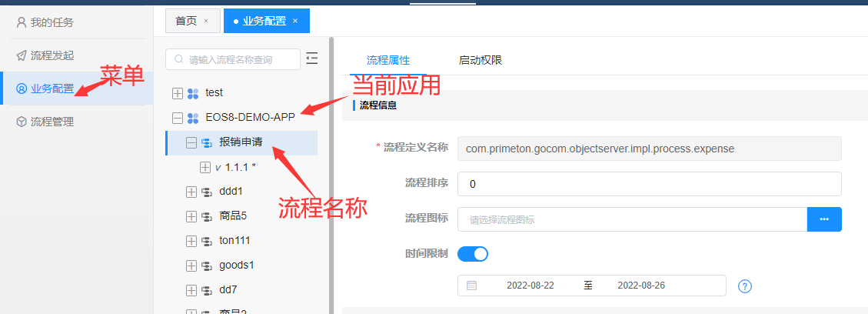Expand the ddd1 process node
The height and width of the screenshot is (314, 868).
point(191,192)
